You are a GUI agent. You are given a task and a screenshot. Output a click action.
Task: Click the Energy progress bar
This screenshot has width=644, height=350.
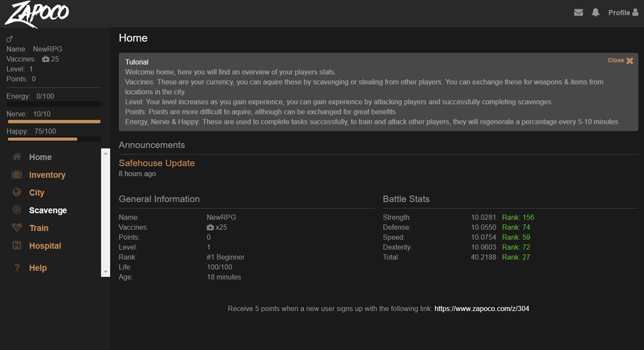[54, 104]
